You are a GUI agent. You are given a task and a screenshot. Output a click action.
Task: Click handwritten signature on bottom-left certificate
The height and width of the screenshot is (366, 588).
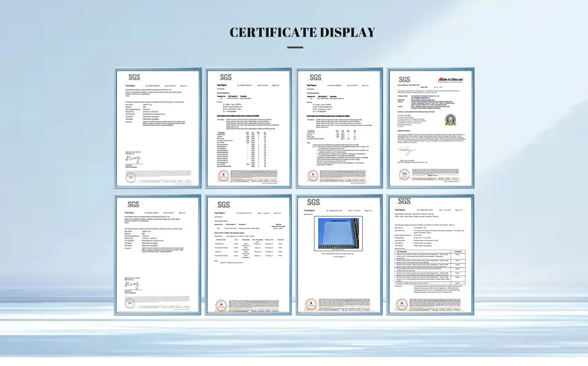(x=132, y=285)
